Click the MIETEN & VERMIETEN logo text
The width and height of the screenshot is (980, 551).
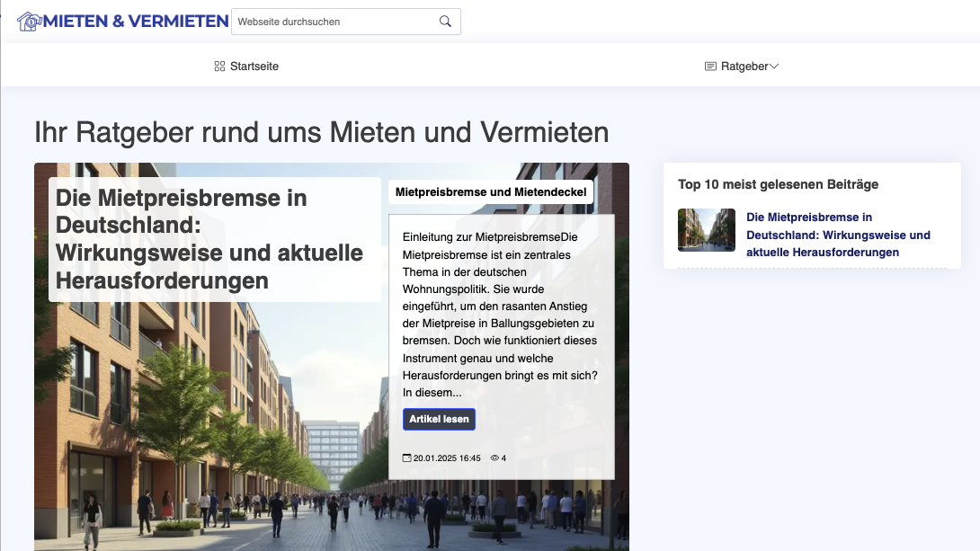[x=135, y=20]
